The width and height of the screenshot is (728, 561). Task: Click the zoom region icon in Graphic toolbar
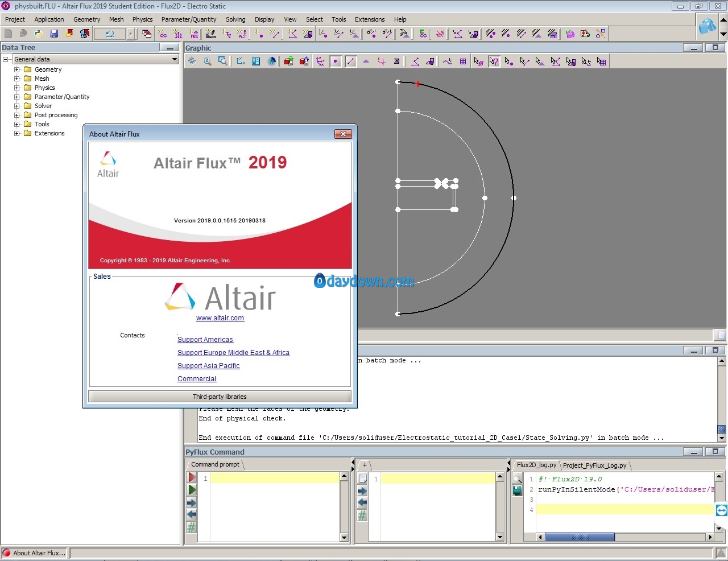222,61
